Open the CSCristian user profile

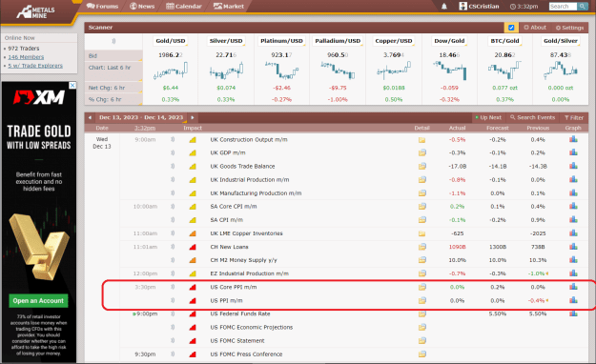coord(479,6)
